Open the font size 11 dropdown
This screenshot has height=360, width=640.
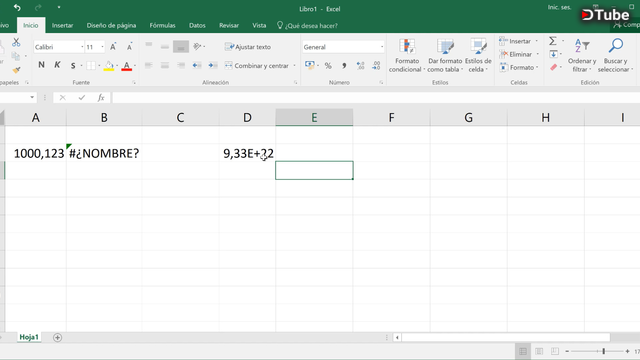tap(102, 47)
